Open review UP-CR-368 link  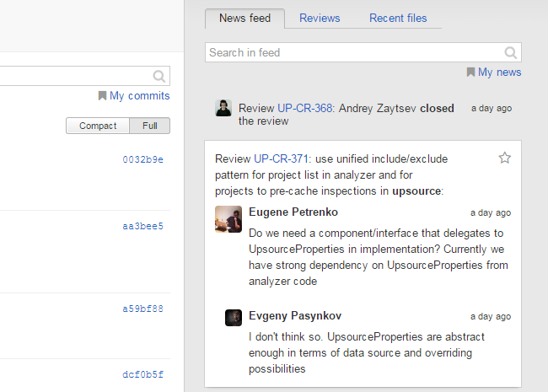pyautogui.click(x=304, y=108)
